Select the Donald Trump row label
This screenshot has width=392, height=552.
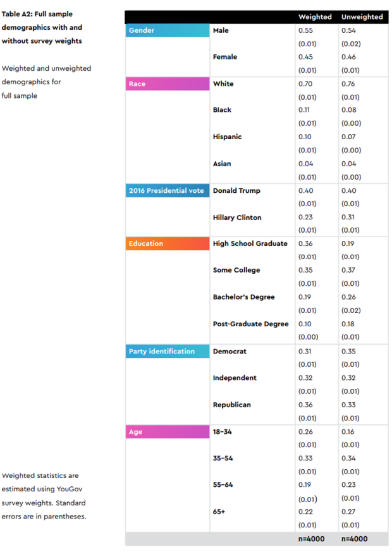pos(236,191)
